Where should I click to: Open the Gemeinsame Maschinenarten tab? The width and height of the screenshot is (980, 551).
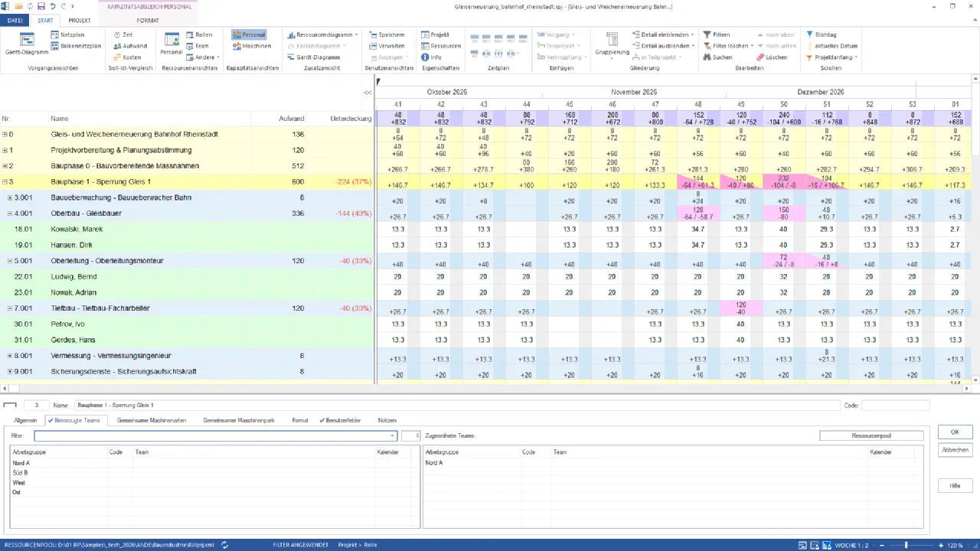click(x=152, y=420)
